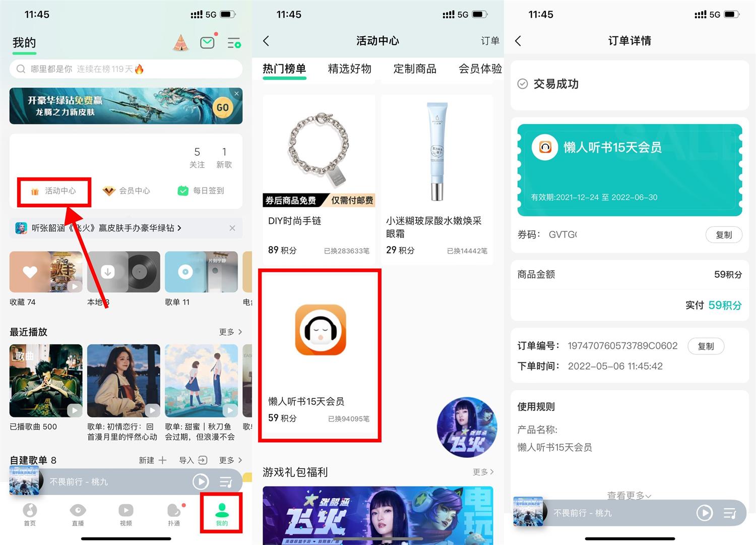Open the DIY时尚手链 product thumbnail

point(319,150)
